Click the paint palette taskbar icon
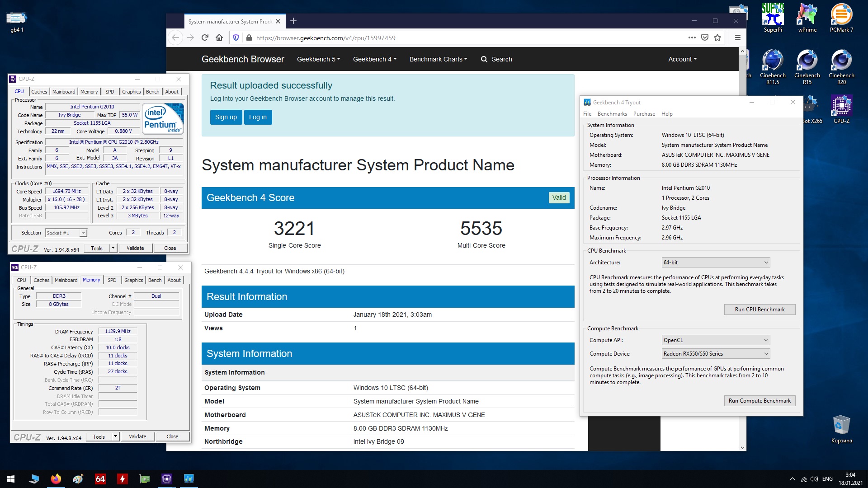Screen dimensions: 868x488 click(78, 479)
